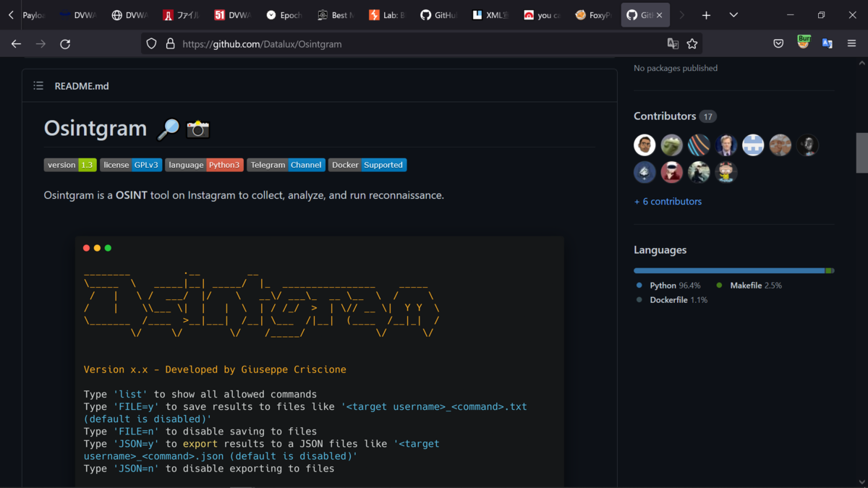The image size is (868, 488).
Task: Close the active GitHub tab
Action: 659,15
